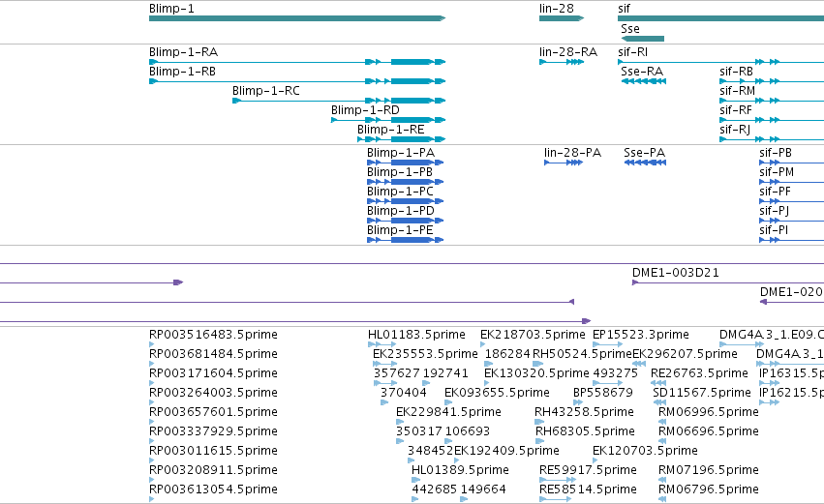
Task: Select protein Blimp-1-PD
Action: click(405, 221)
